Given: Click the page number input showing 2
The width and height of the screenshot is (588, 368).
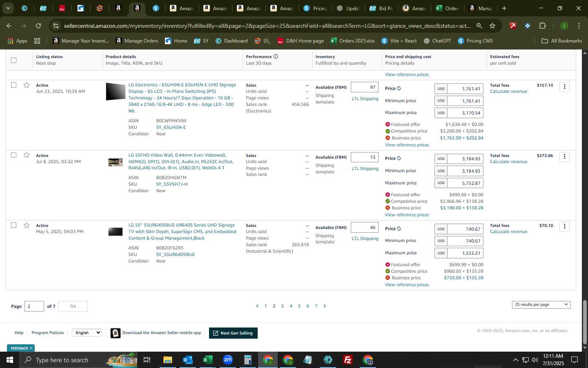Looking at the screenshot, I should pyautogui.click(x=34, y=306).
